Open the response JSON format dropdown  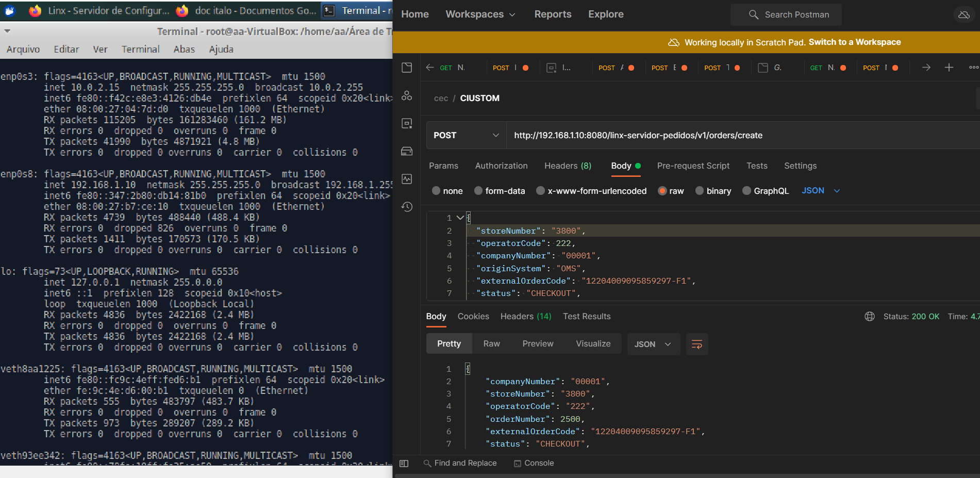653,344
